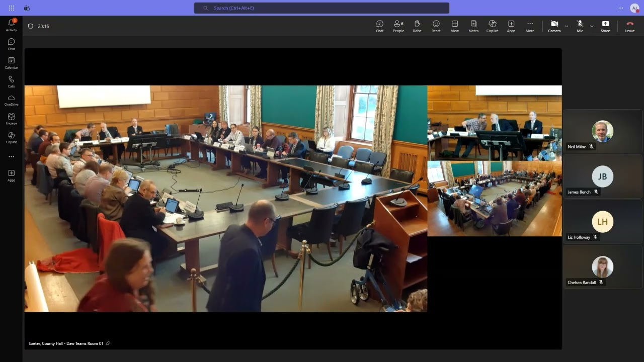The width and height of the screenshot is (644, 362).
Task: Raise your hand in meeting
Action: pos(417,26)
